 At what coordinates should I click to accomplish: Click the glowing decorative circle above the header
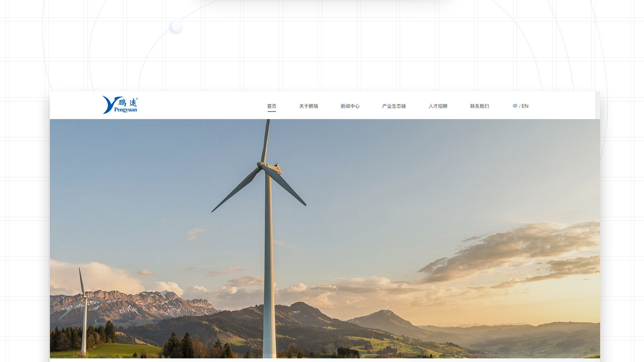[176, 27]
